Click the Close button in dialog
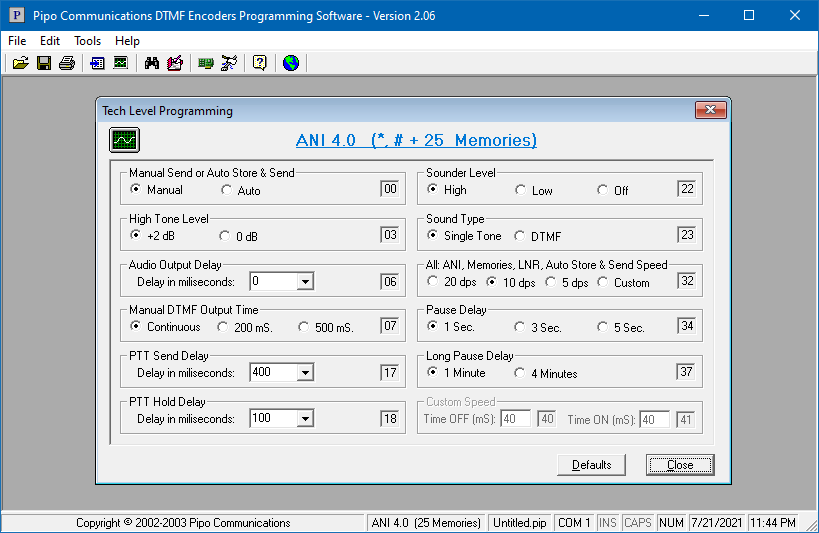 coord(680,465)
